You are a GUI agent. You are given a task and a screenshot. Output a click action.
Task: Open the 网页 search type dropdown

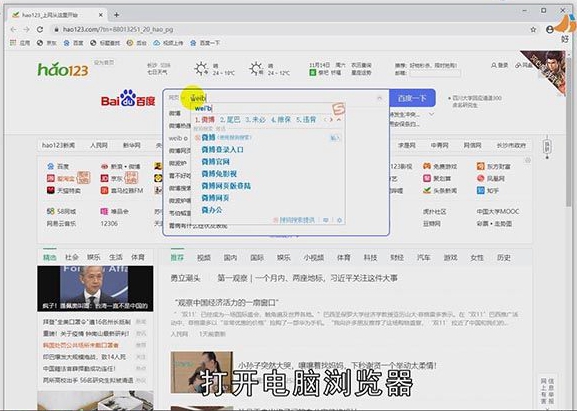pos(176,98)
